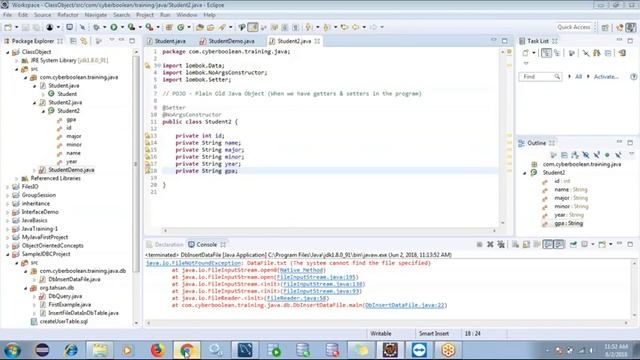Click New Task icon in Task List
The image size is (640, 360).
pyautogui.click(x=526, y=53)
